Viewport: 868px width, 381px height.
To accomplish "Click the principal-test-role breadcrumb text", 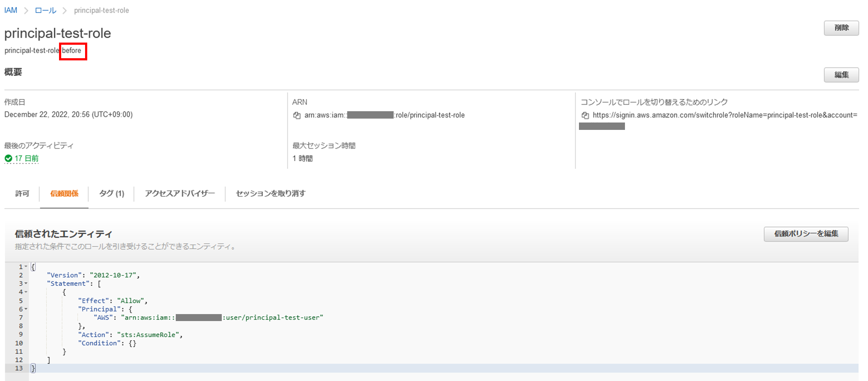I will coord(102,10).
